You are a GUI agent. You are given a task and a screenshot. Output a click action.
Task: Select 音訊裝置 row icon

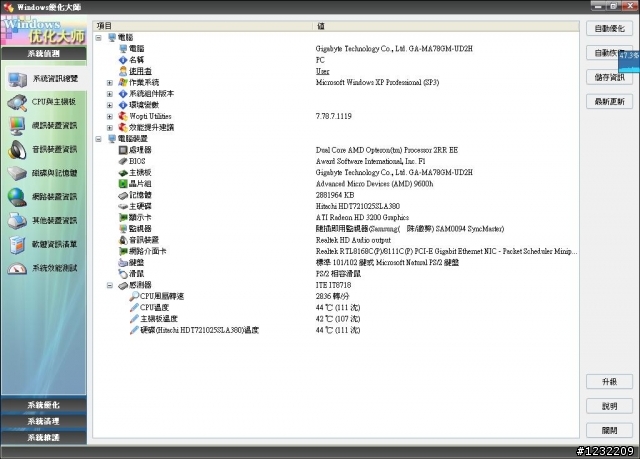coord(123,240)
